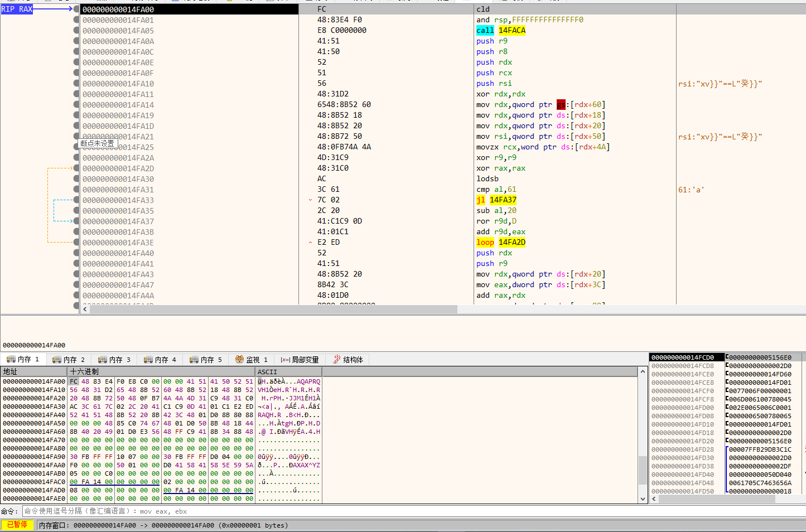Click stack panel horizontal scrollbar left arrow
806x532 pixels.
coord(654,499)
